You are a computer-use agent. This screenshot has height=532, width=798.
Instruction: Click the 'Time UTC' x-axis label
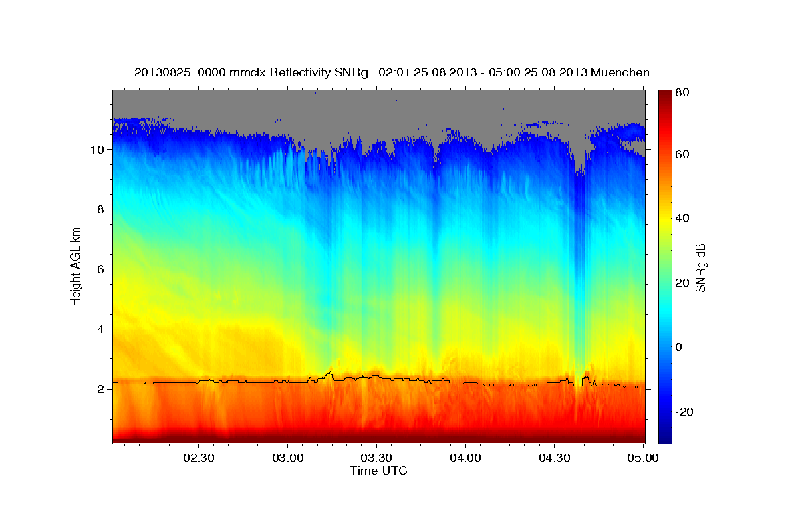(x=378, y=471)
